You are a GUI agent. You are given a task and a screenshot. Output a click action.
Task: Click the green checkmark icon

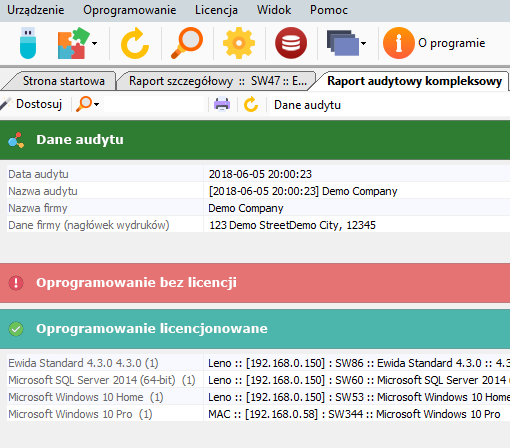(16, 329)
